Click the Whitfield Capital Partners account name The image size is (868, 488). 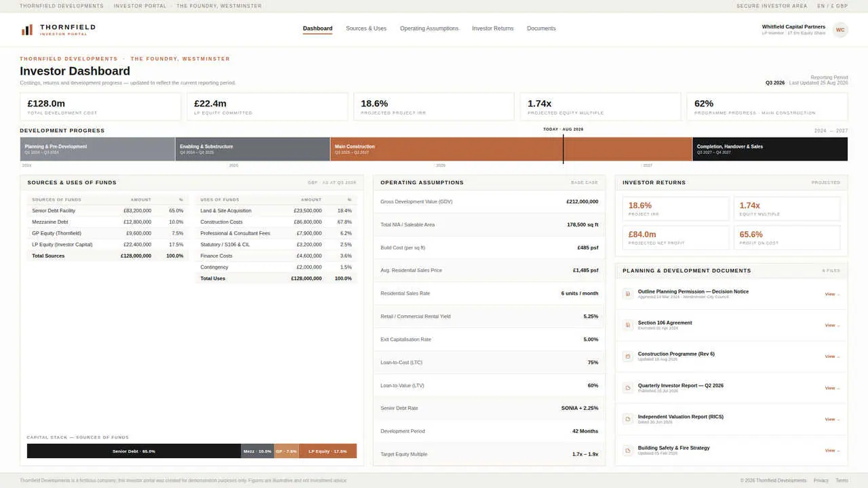pyautogui.click(x=793, y=27)
